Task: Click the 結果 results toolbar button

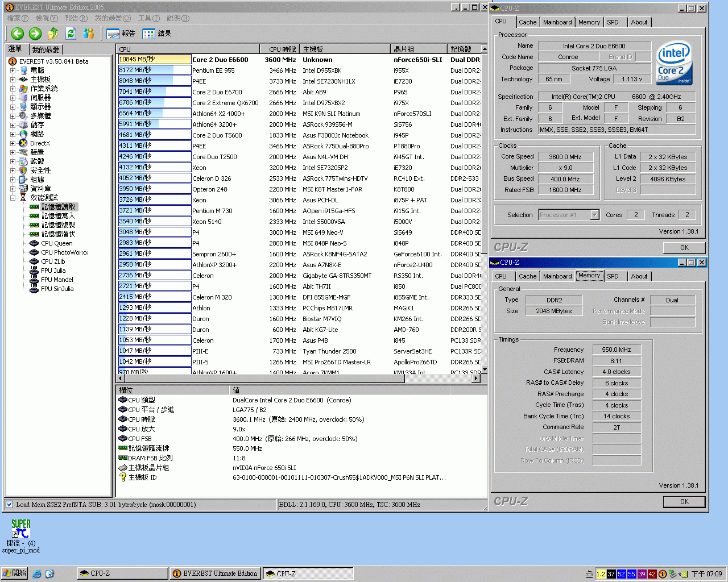Action: 157,34
